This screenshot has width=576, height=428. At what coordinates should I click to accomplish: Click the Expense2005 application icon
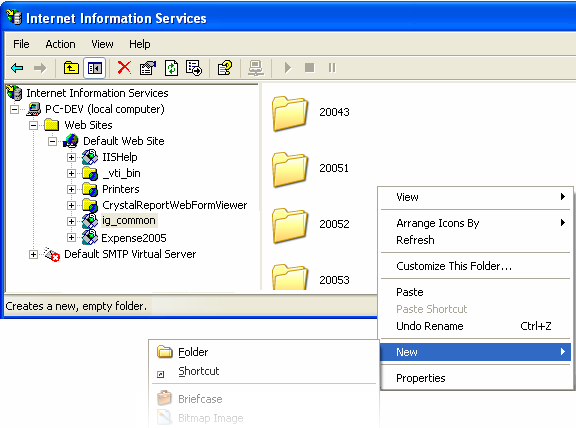[90, 237]
